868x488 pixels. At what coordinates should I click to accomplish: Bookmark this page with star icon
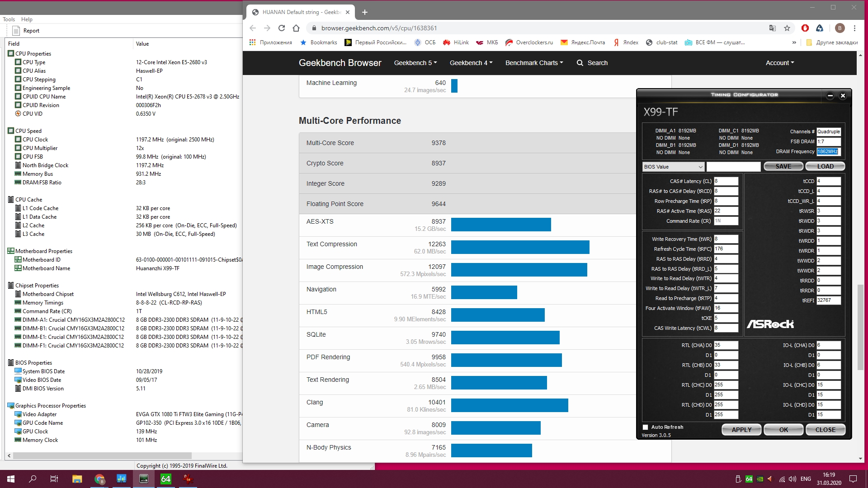coord(787,28)
